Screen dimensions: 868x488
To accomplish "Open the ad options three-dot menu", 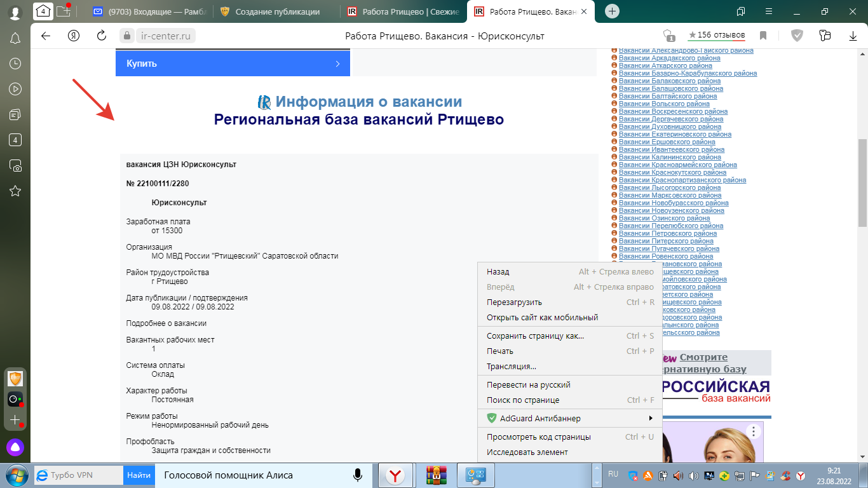I will (754, 432).
